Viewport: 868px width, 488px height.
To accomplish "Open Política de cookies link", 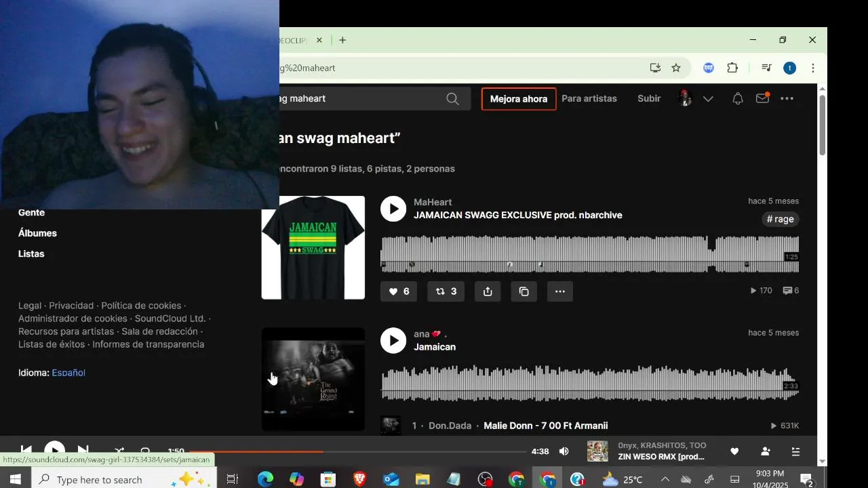I will coord(141,306).
